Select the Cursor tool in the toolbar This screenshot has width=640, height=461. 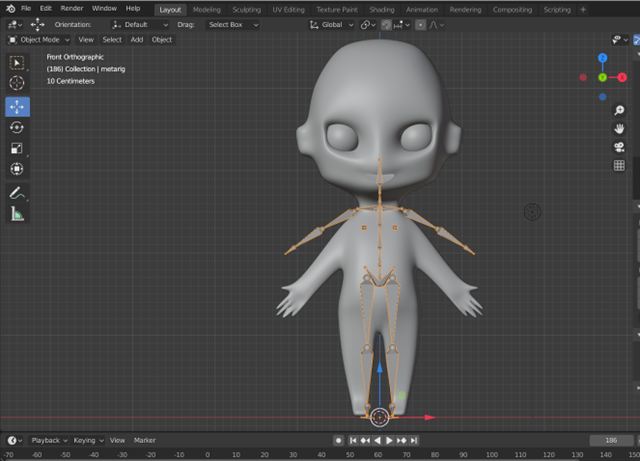click(x=17, y=83)
